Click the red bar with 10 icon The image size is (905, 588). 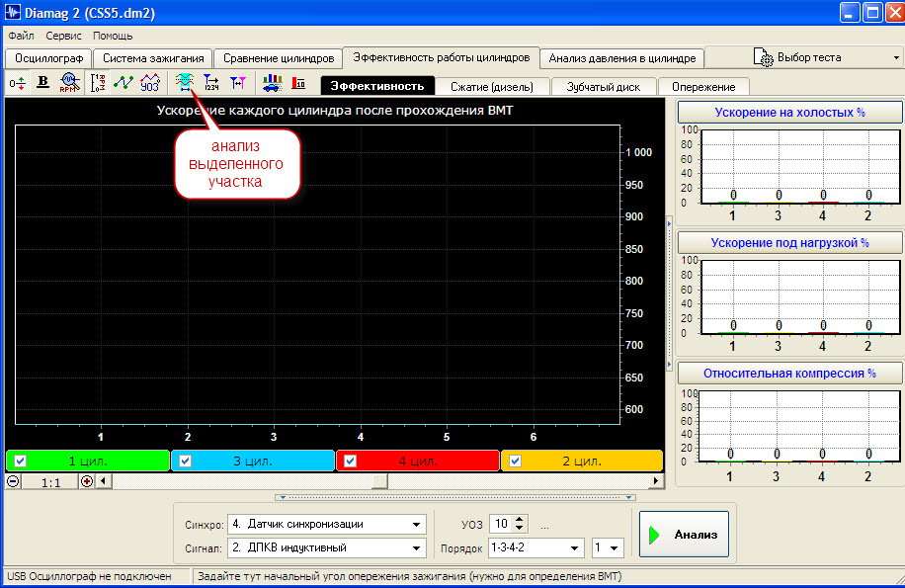[298, 83]
